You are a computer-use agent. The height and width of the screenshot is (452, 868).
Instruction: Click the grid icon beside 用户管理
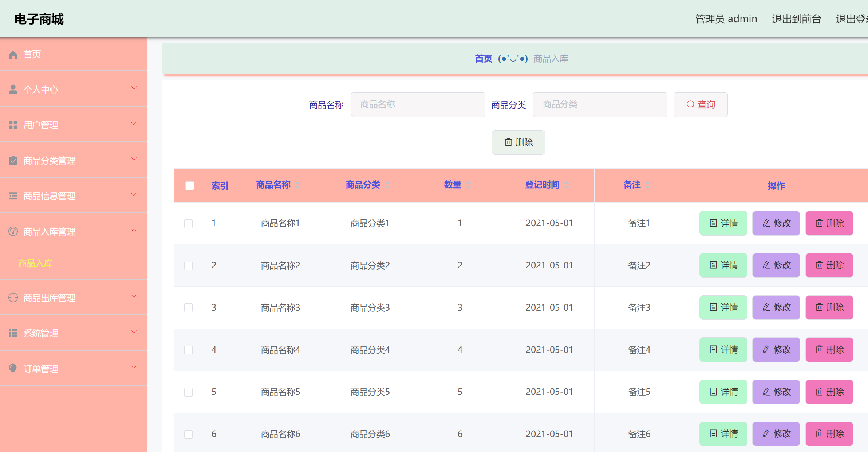[13, 125]
